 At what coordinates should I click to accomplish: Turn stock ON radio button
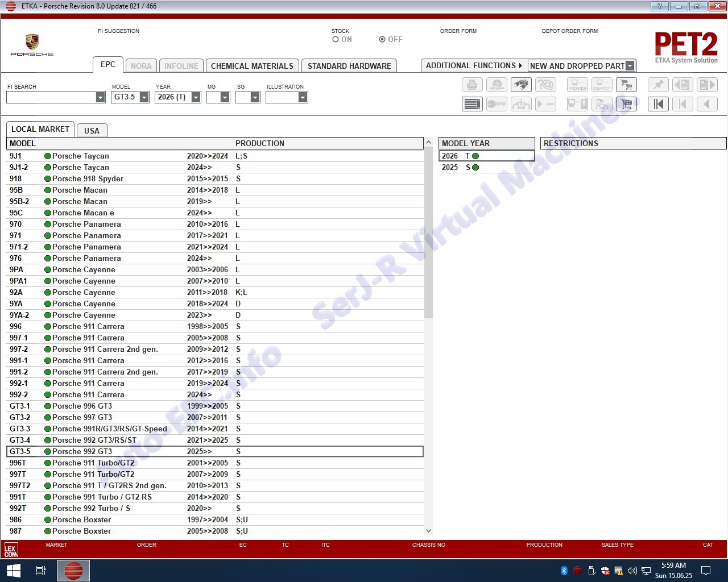[x=336, y=40]
